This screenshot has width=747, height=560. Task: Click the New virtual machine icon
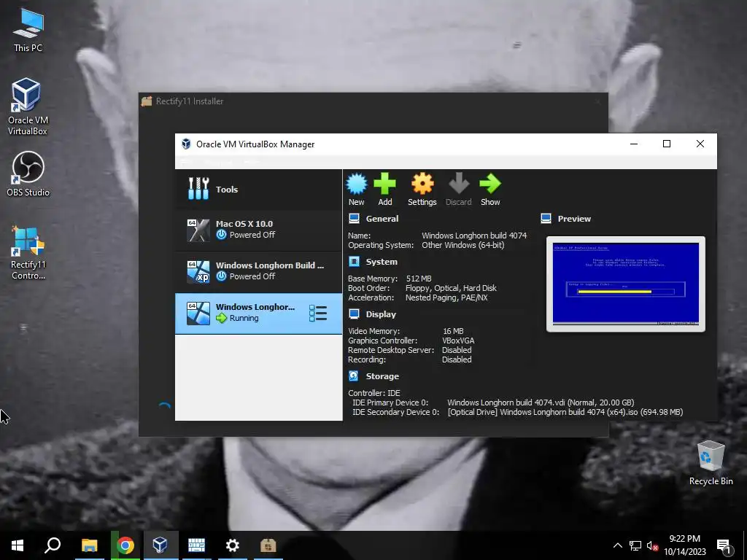356,184
